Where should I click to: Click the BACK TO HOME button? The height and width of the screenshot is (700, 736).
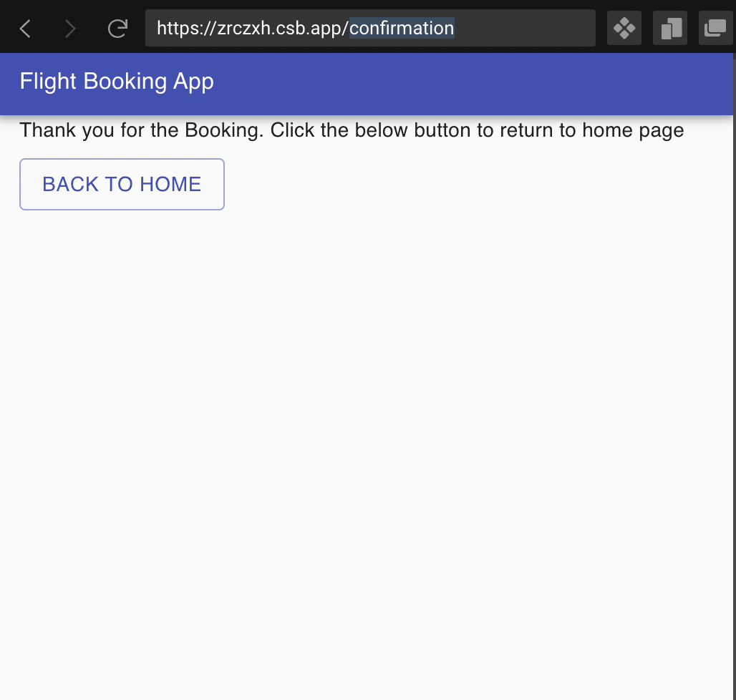coord(122,184)
